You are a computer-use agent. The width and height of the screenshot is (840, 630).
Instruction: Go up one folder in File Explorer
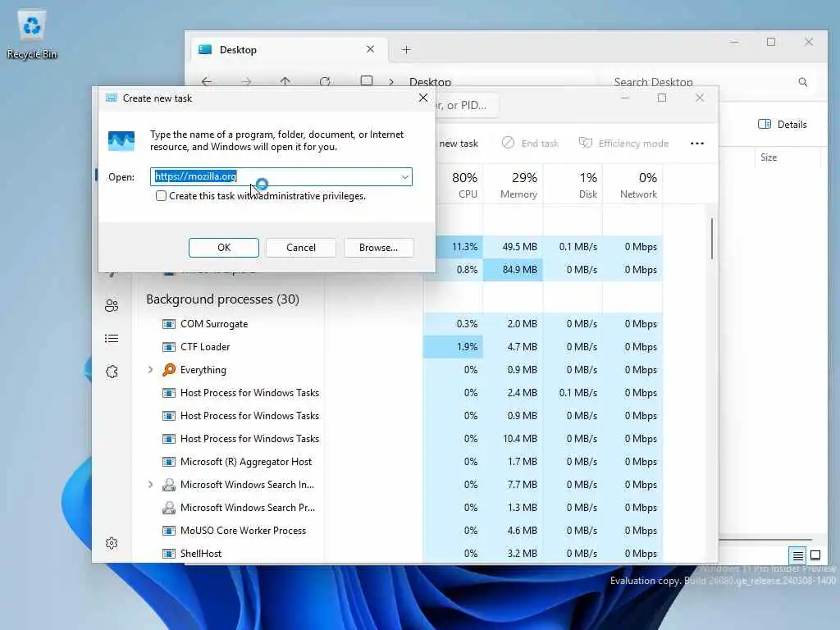[x=285, y=81]
